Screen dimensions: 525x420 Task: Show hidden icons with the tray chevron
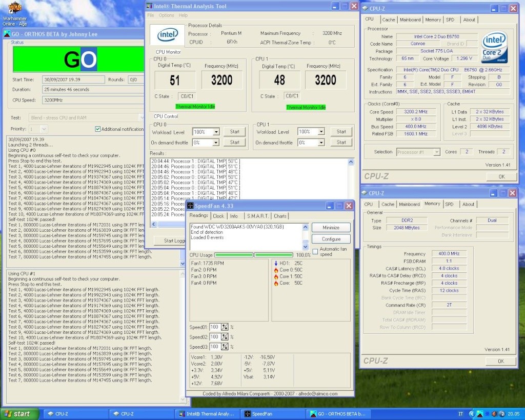(472, 414)
